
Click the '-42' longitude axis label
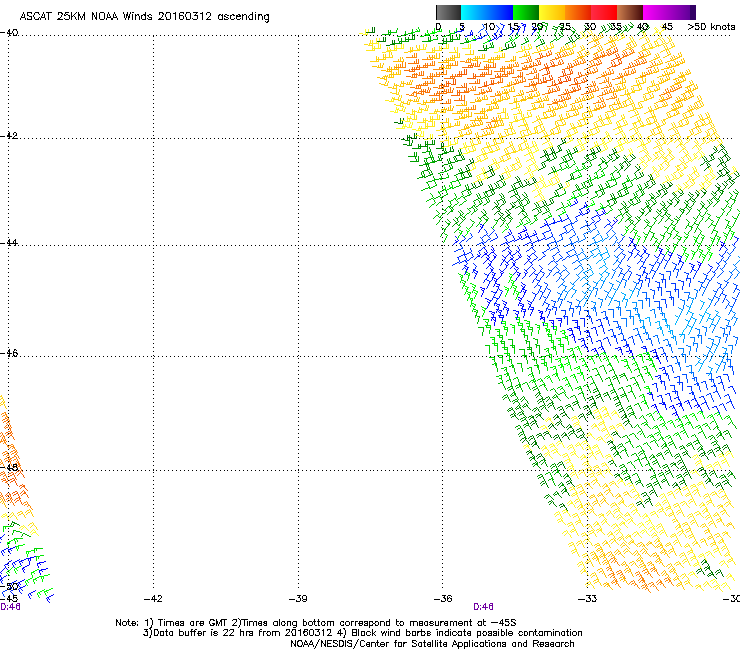[x=153, y=599]
